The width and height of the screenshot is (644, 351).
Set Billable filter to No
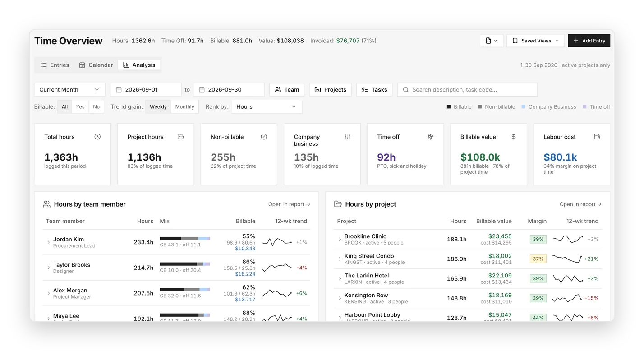[x=96, y=107]
